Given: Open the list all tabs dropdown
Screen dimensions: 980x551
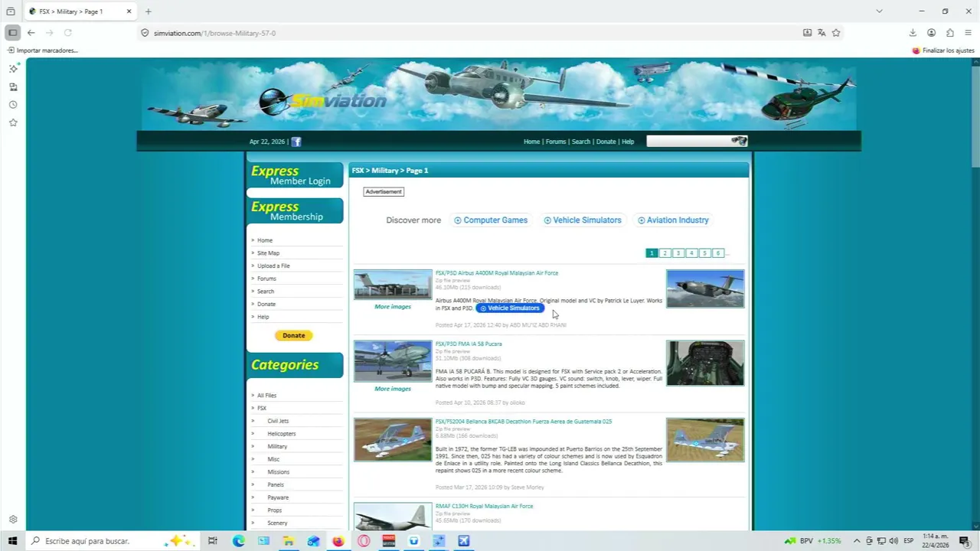Looking at the screenshot, I should [879, 11].
